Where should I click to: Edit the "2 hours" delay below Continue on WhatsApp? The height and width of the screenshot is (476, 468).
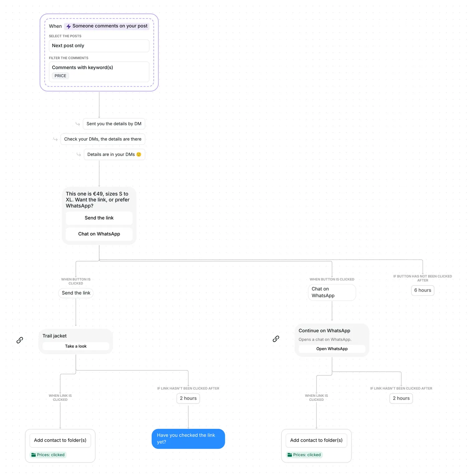[x=401, y=398]
